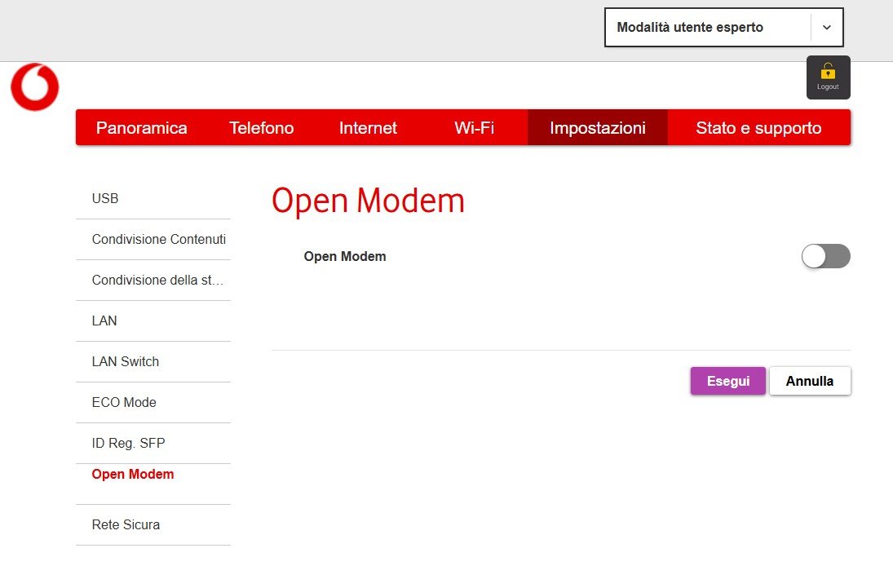
Task: Click the Annulla button
Action: tap(810, 381)
